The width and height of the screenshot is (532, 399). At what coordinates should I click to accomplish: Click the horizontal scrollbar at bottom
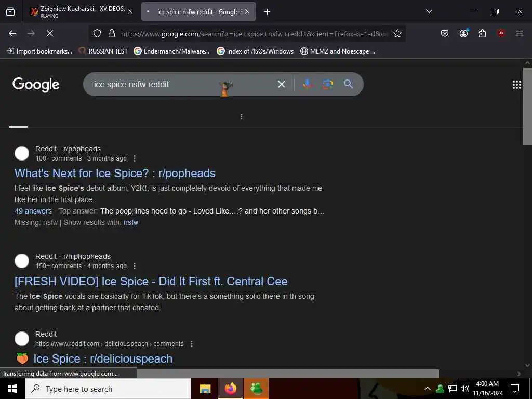point(288,374)
